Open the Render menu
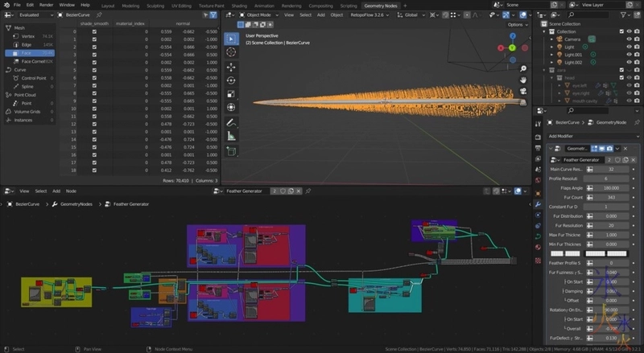 pos(47,5)
